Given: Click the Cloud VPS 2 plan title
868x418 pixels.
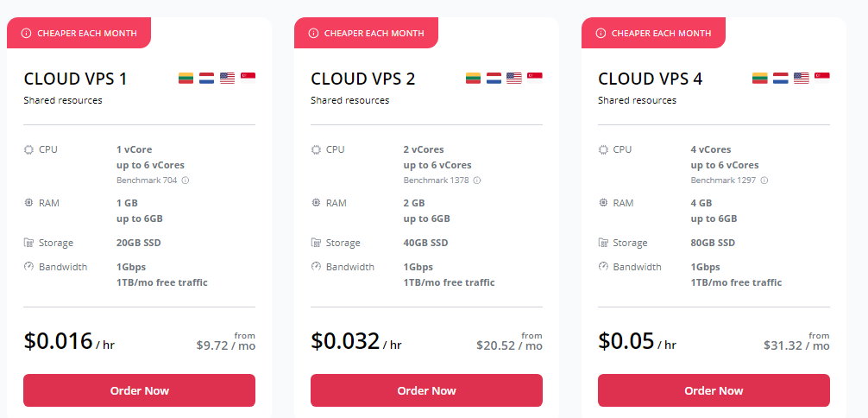Looking at the screenshot, I should coord(362,79).
